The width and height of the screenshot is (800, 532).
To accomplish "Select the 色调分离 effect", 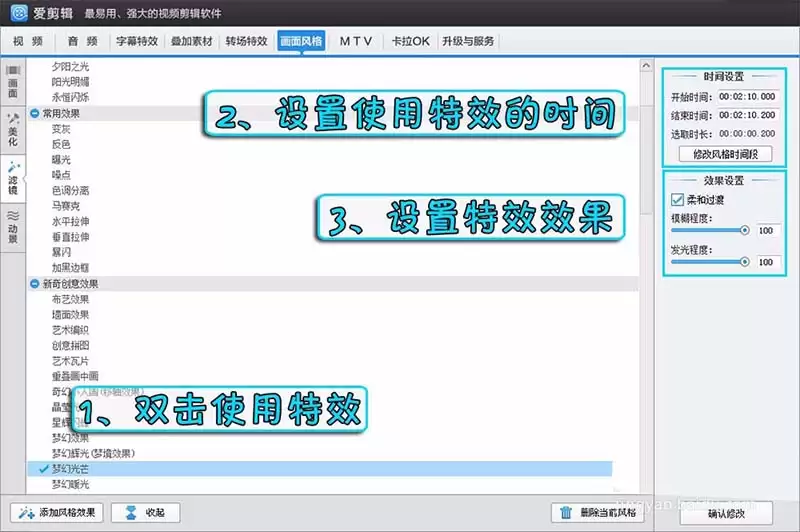I will tap(70, 191).
